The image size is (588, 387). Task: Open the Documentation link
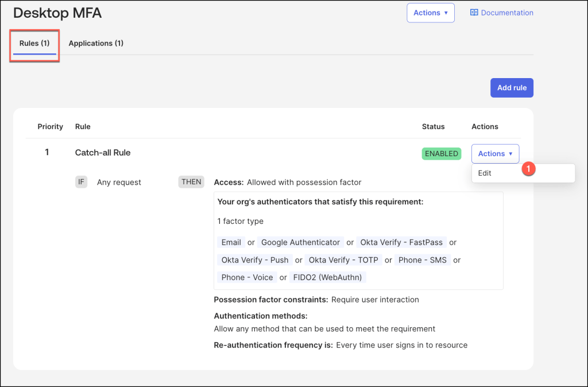coord(507,13)
